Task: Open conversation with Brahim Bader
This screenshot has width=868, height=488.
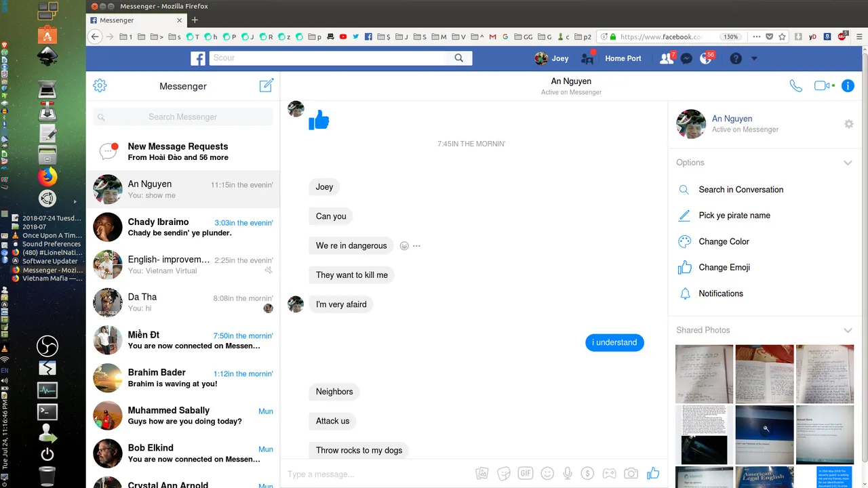Action: pos(183,378)
